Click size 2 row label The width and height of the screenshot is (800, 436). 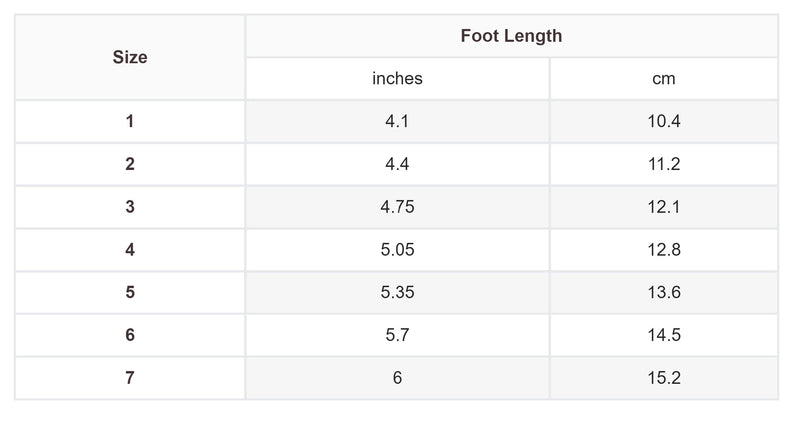[x=130, y=165]
